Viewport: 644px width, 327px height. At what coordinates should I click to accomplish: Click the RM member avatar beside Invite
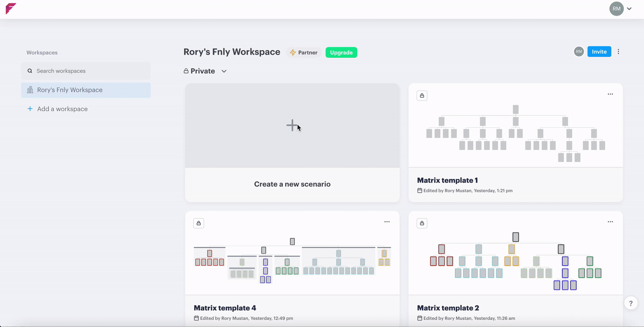[x=579, y=52]
